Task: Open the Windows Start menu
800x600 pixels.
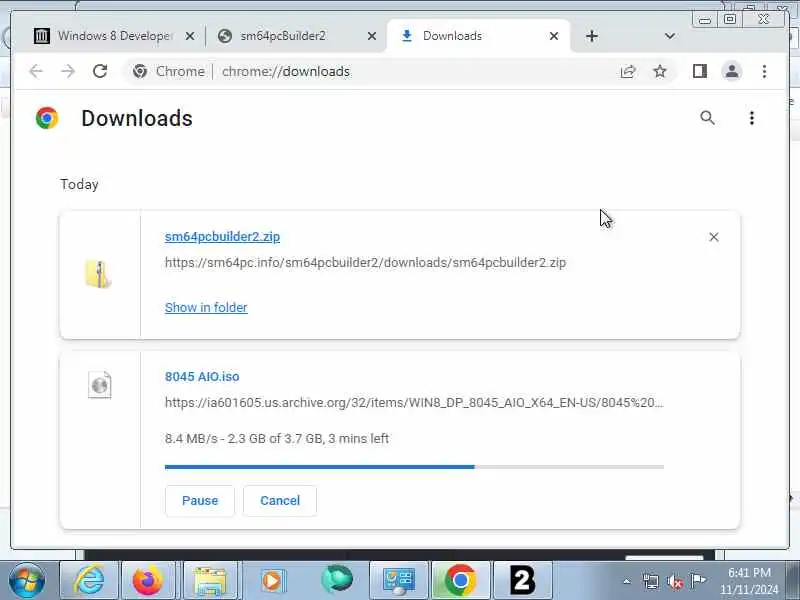Action: tap(27, 580)
